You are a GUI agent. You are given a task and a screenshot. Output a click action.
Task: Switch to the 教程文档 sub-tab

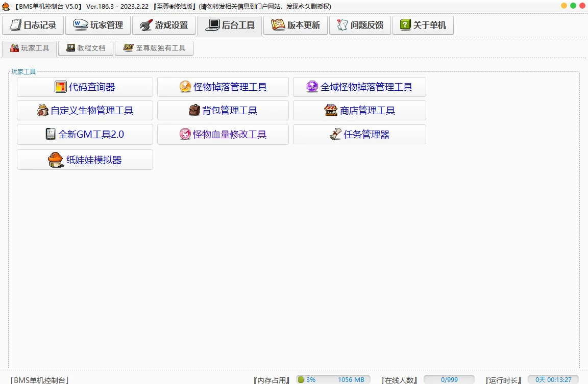(x=85, y=48)
